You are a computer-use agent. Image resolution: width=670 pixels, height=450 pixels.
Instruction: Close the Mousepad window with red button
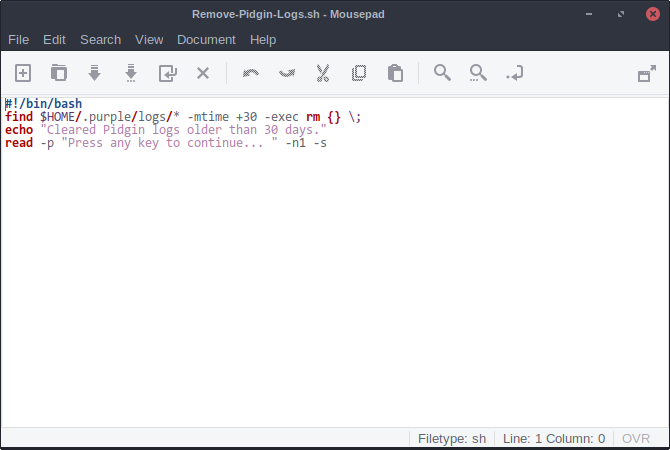[x=652, y=14]
